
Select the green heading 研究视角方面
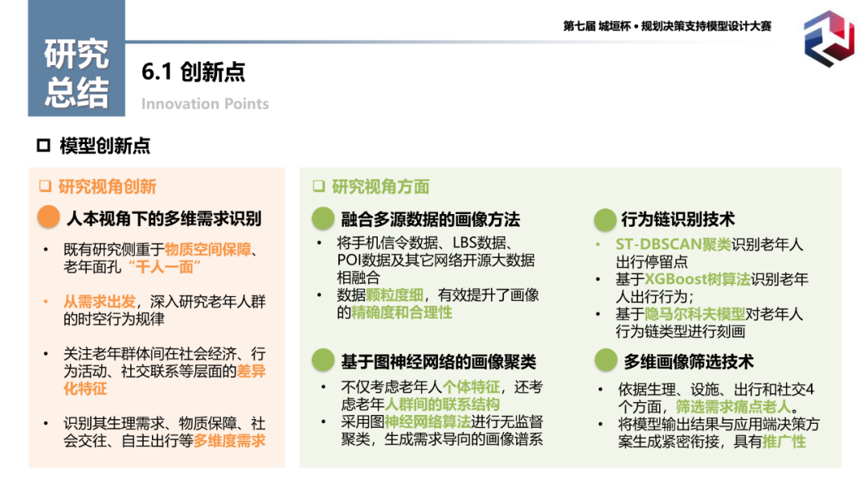(x=381, y=187)
